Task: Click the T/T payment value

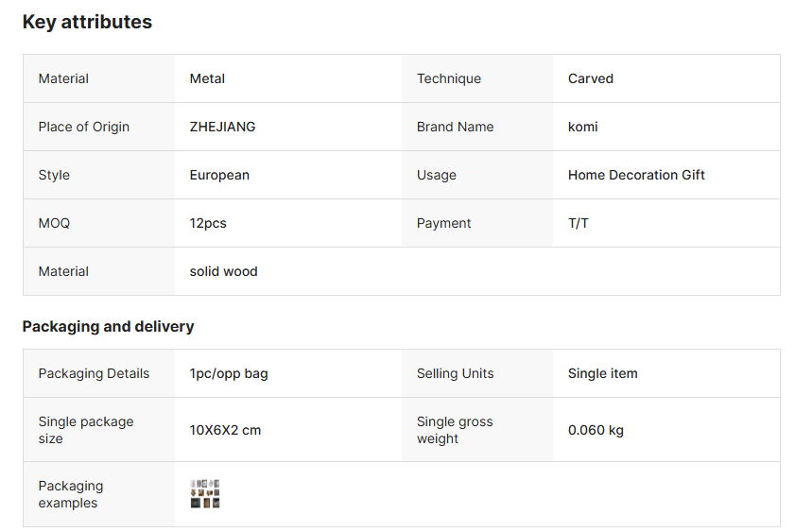Action: tap(578, 223)
